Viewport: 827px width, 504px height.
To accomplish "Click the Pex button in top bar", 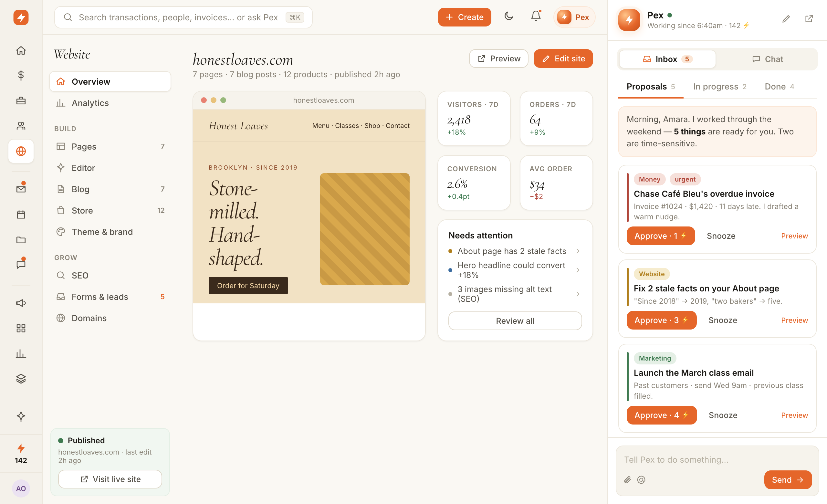I will 574,17.
